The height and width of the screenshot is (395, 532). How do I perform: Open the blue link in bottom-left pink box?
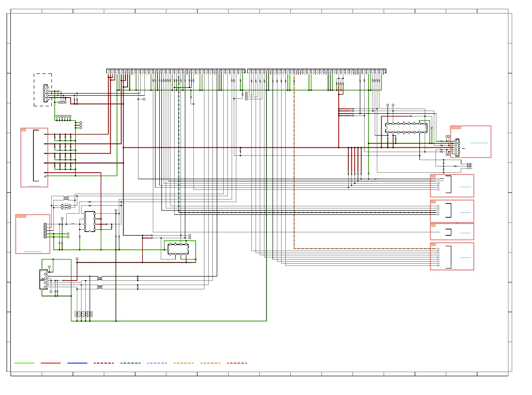coord(33,251)
